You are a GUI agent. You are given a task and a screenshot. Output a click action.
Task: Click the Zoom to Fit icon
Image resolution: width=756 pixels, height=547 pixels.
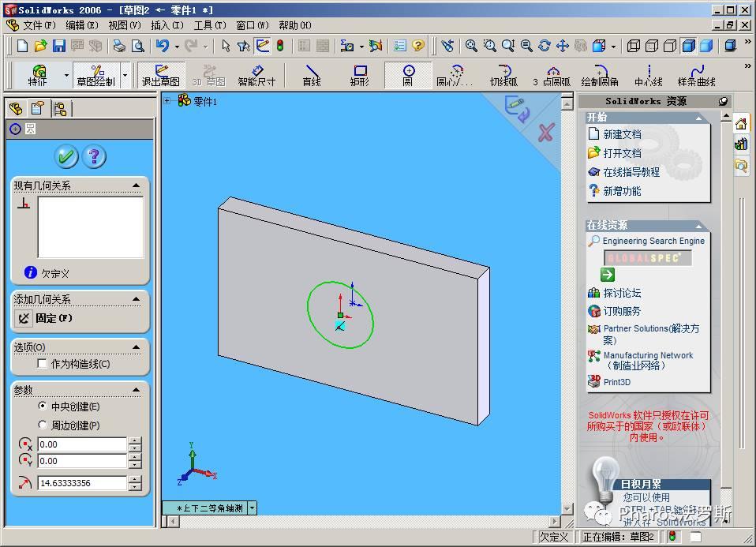(x=471, y=46)
